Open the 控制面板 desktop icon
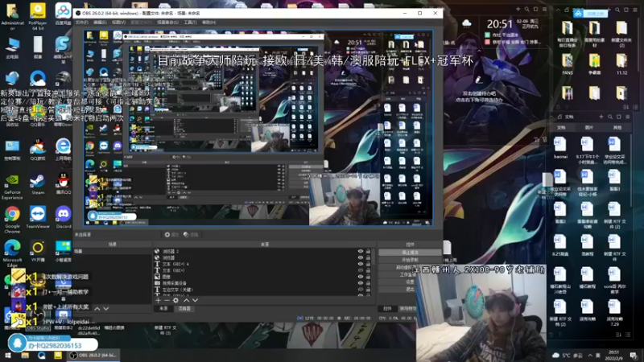 tap(12, 150)
